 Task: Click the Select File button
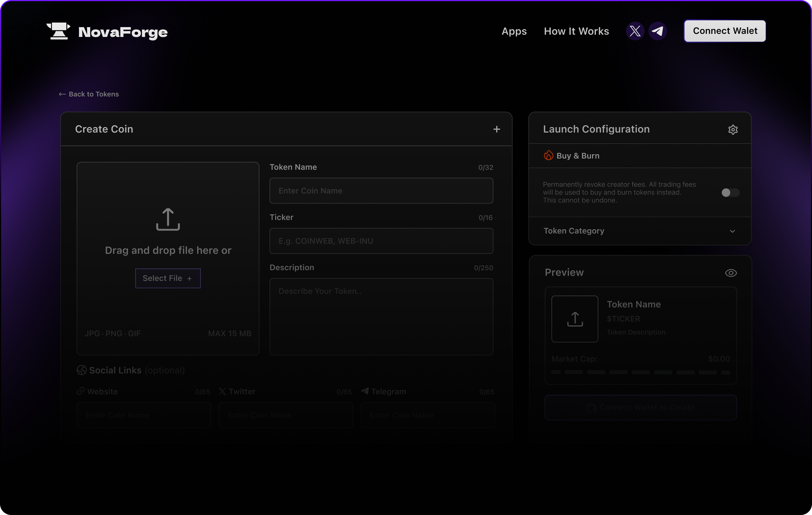tap(168, 278)
